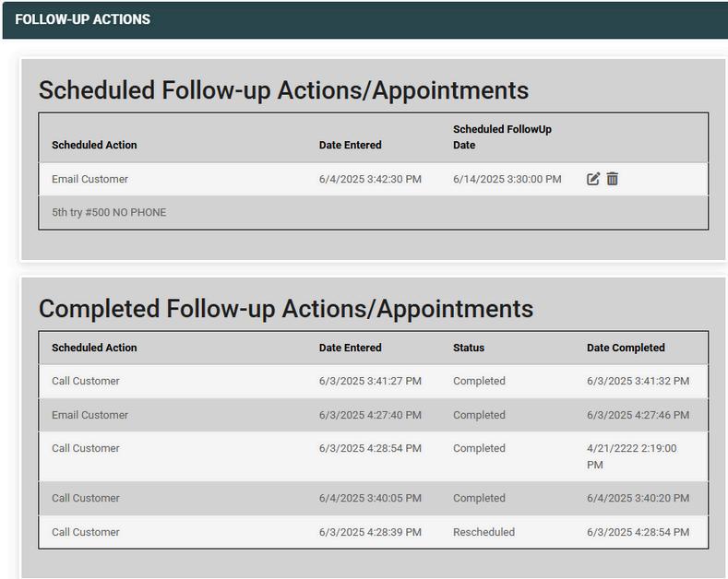Click the Scheduled Follow-up Actions/Appointments heading
This screenshot has width=728, height=579.
[x=283, y=90]
